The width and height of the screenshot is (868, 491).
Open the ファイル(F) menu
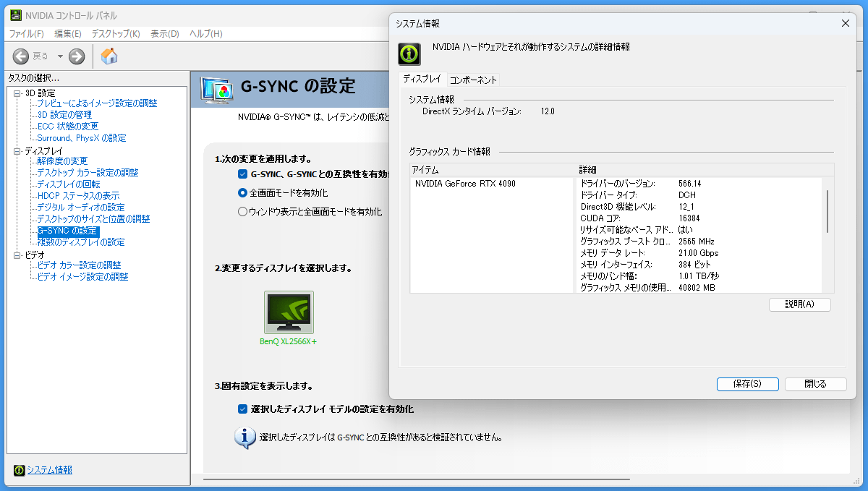click(26, 34)
